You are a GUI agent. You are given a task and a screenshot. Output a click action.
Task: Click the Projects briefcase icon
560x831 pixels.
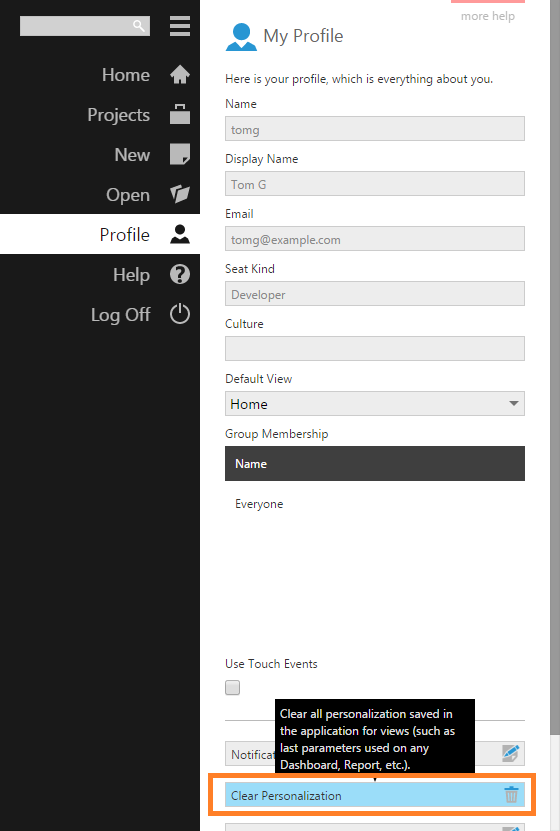click(x=180, y=114)
